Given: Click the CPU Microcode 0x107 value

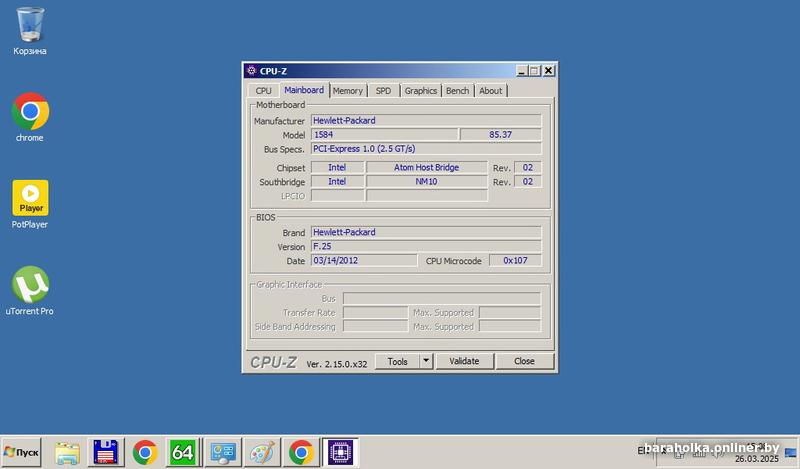Looking at the screenshot, I should pyautogui.click(x=515, y=260).
